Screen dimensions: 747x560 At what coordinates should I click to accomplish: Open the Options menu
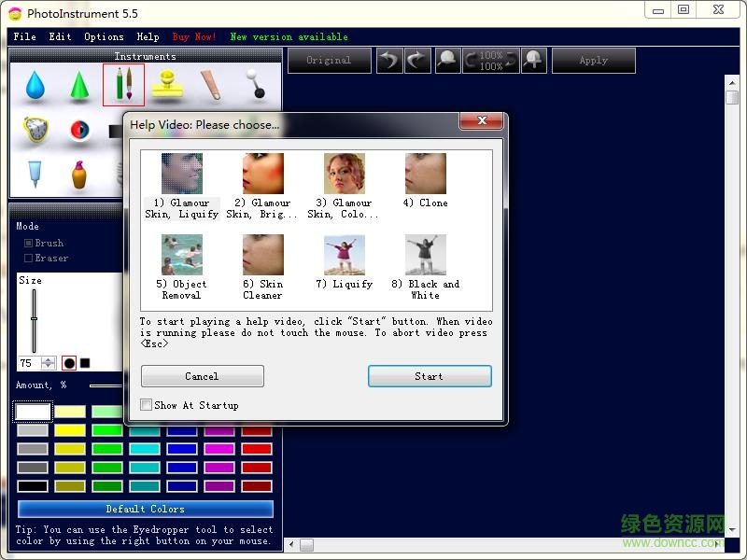(104, 36)
